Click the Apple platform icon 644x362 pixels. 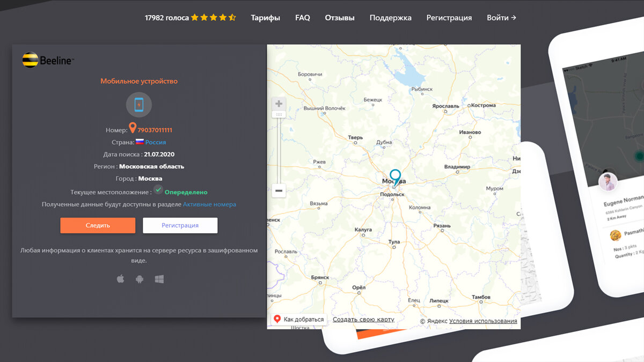click(120, 279)
